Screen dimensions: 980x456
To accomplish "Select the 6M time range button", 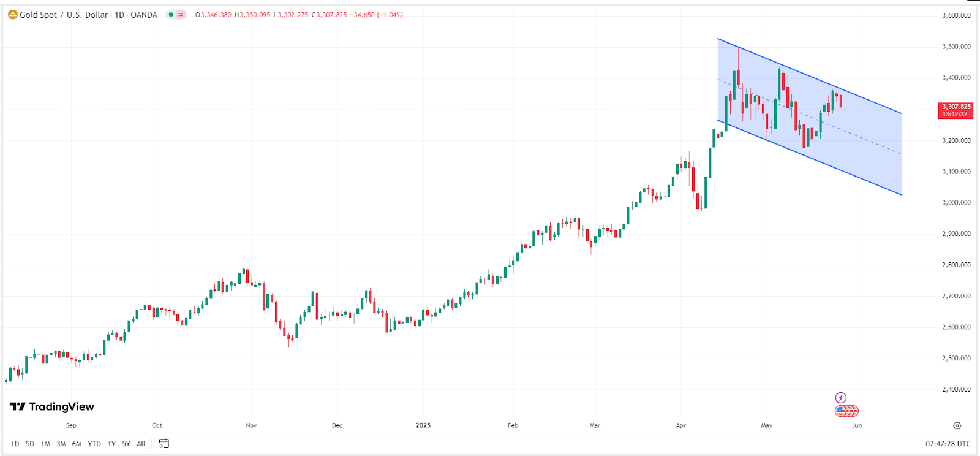I will click(x=76, y=443).
